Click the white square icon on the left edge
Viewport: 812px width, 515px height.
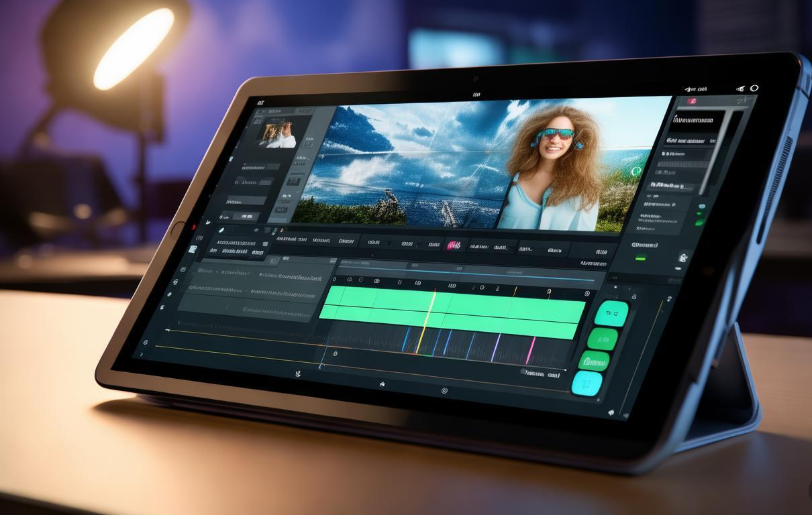[193, 249]
